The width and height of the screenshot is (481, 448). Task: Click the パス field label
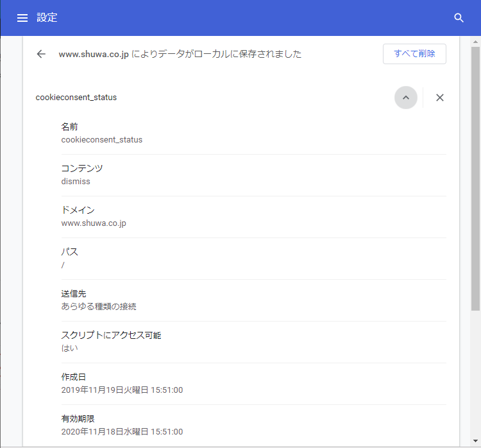point(69,252)
